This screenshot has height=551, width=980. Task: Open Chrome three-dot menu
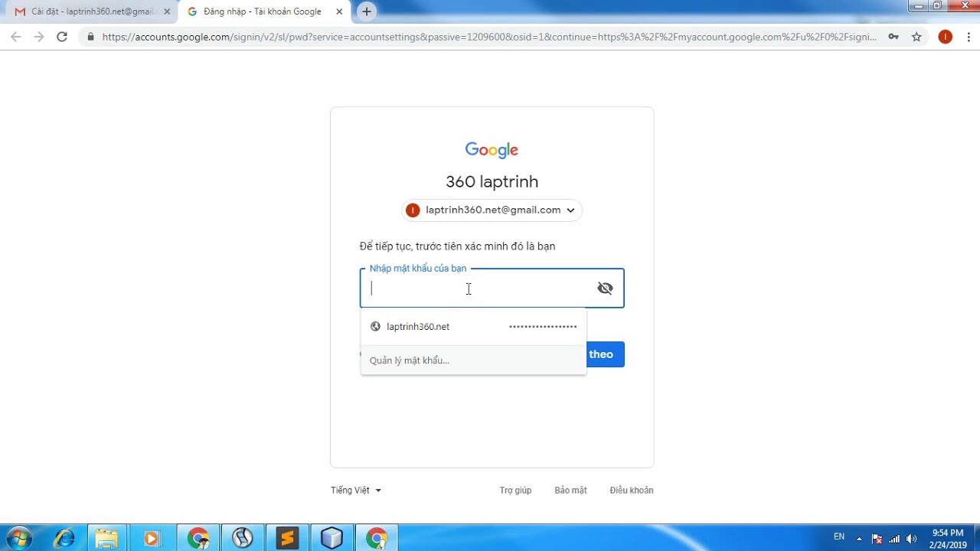pyautogui.click(x=969, y=37)
